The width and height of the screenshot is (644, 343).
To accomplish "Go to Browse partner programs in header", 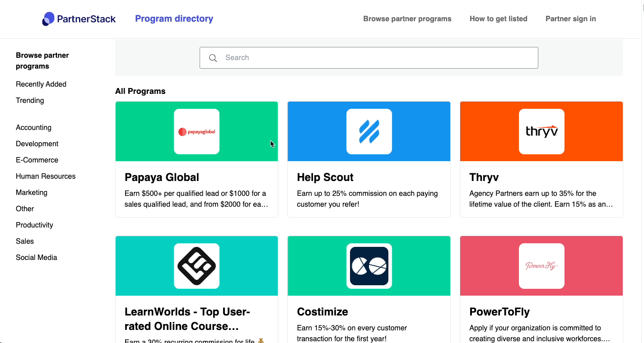I will [x=407, y=19].
